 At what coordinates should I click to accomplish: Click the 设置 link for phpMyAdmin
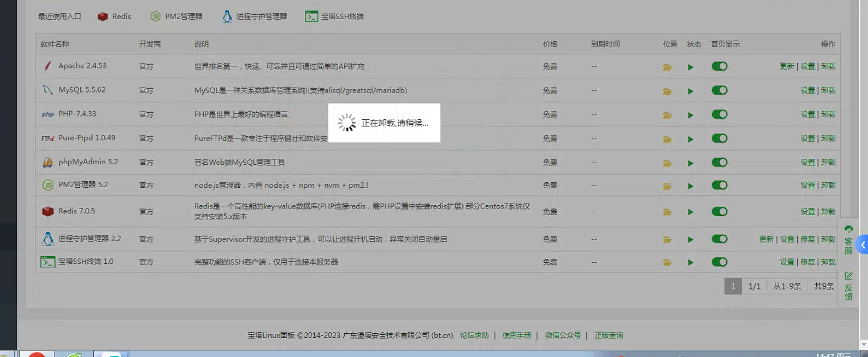point(808,162)
